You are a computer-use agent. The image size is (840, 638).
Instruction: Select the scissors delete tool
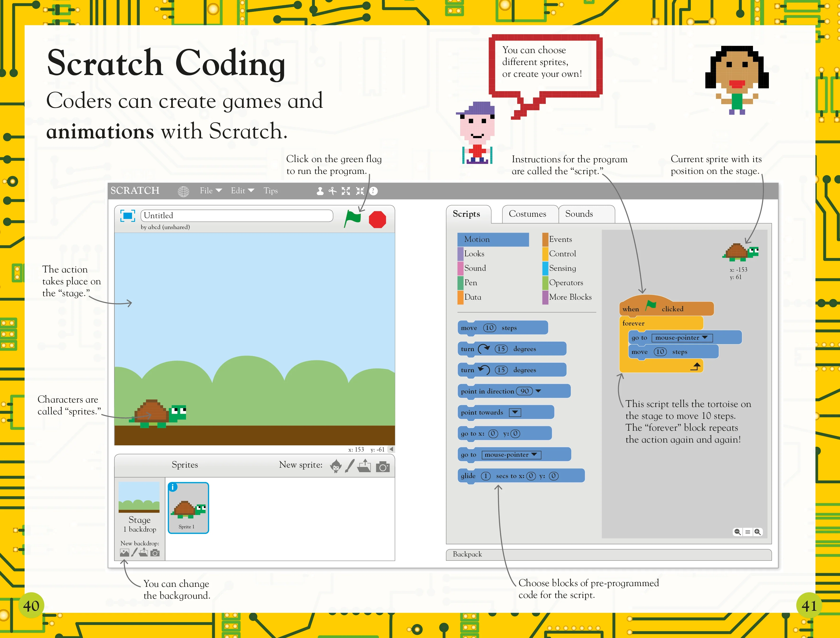333,191
